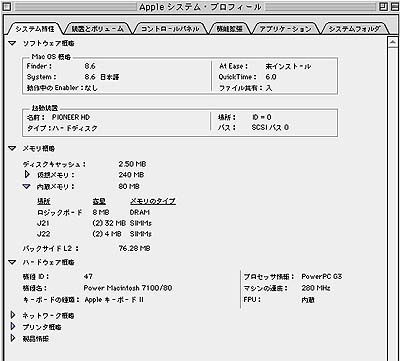This screenshot has width=400, height=361.
Task: Click the 76.28 MB backside L2 value
Action: coord(134,248)
